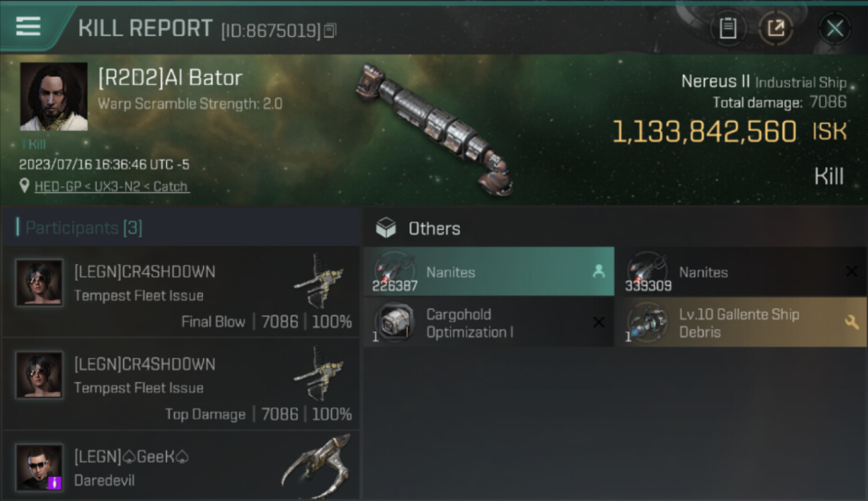Select Lv.10 Gallente Ship Debris item

(x=741, y=323)
